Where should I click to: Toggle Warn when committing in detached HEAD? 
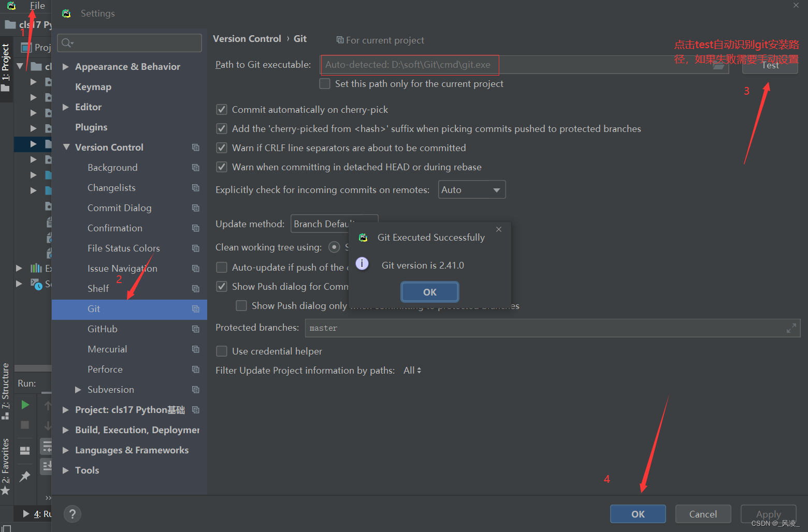(222, 167)
